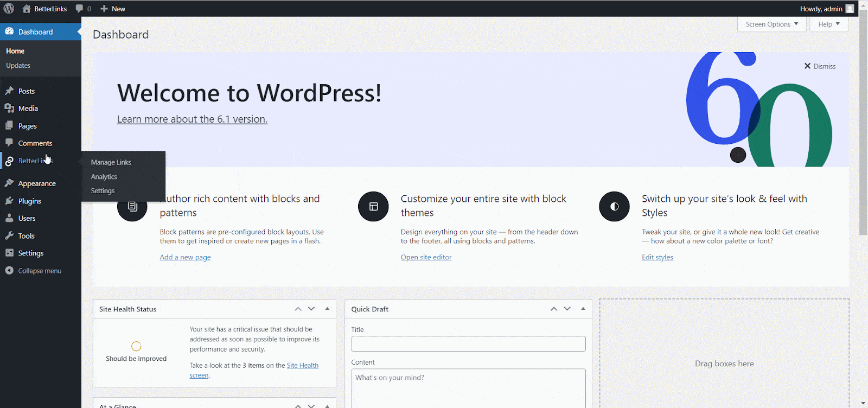Open Analytics in BetterLinks submenu

(104, 177)
